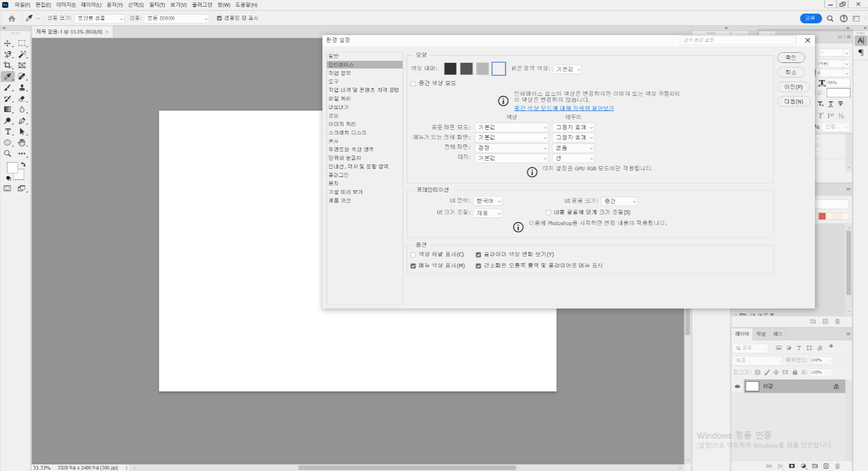Select the Crop tool
Image resolution: width=868 pixels, height=471 pixels.
(8, 65)
